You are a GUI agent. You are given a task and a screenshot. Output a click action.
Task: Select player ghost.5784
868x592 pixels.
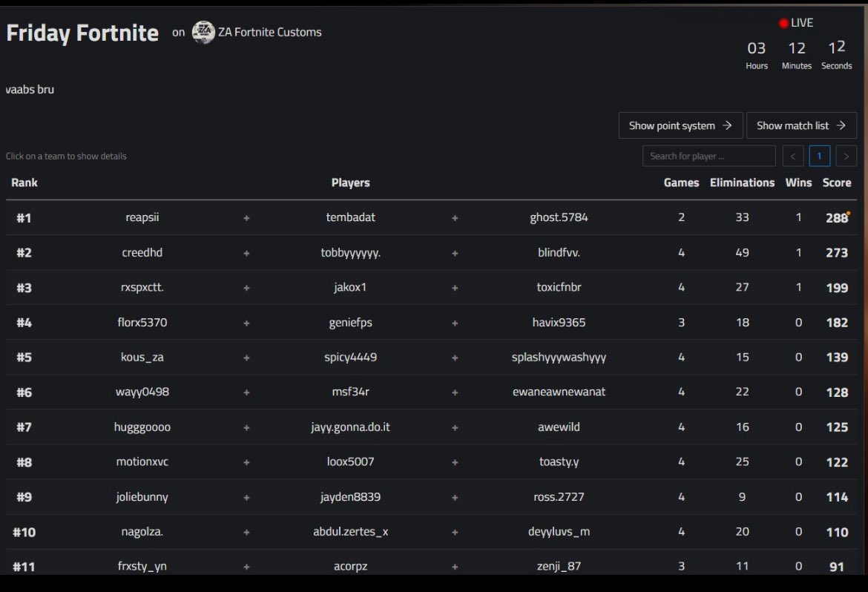(559, 217)
